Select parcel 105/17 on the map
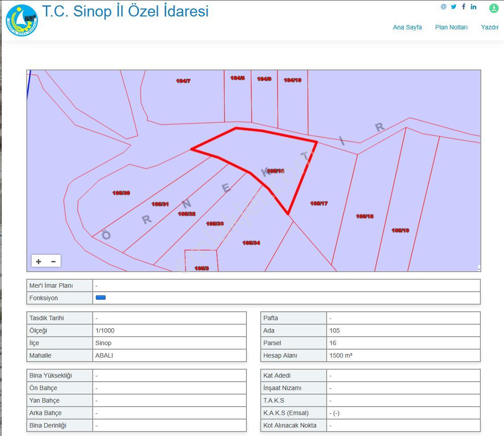The height and width of the screenshot is (436, 504). pos(319,204)
